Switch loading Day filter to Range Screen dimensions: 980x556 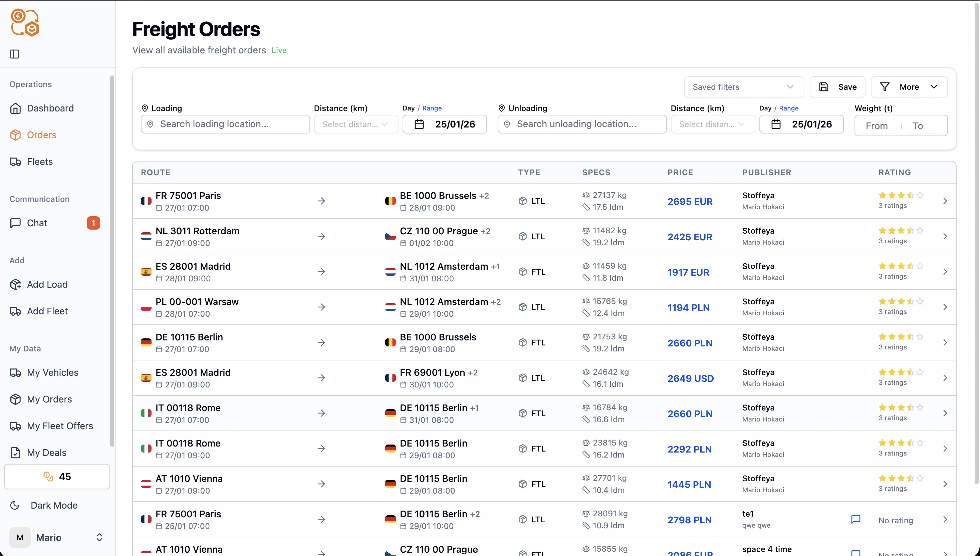[432, 108]
